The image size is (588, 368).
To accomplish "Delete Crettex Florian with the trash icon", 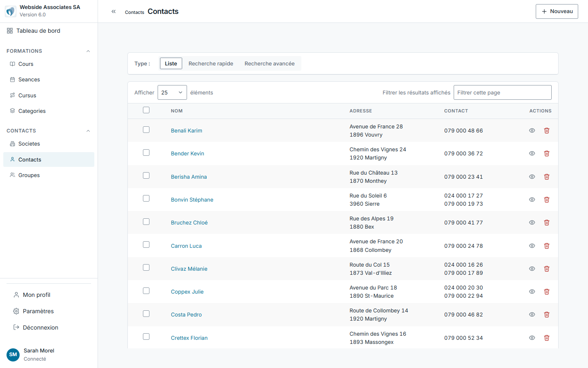I will [x=547, y=338].
